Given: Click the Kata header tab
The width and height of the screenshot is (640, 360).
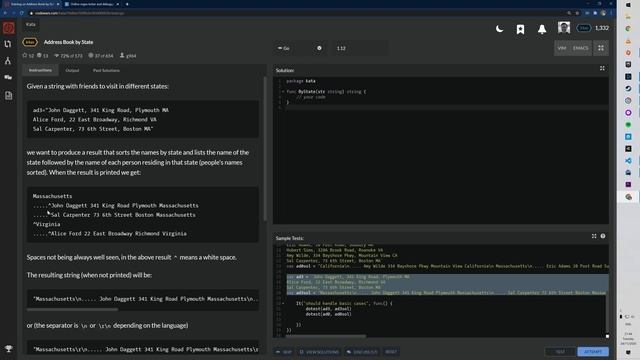Looking at the screenshot, I should pyautogui.click(x=31, y=24).
